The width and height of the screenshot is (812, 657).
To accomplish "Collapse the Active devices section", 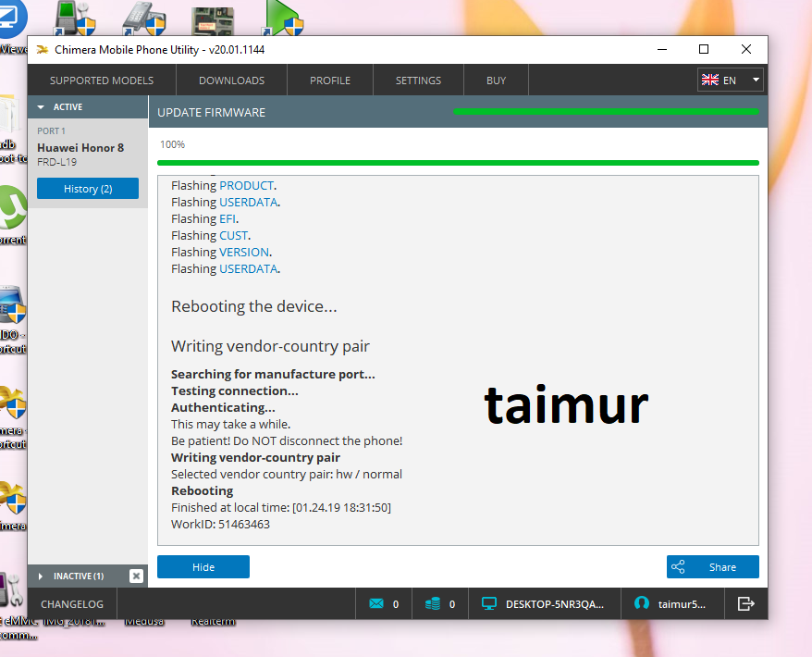I will pyautogui.click(x=41, y=106).
